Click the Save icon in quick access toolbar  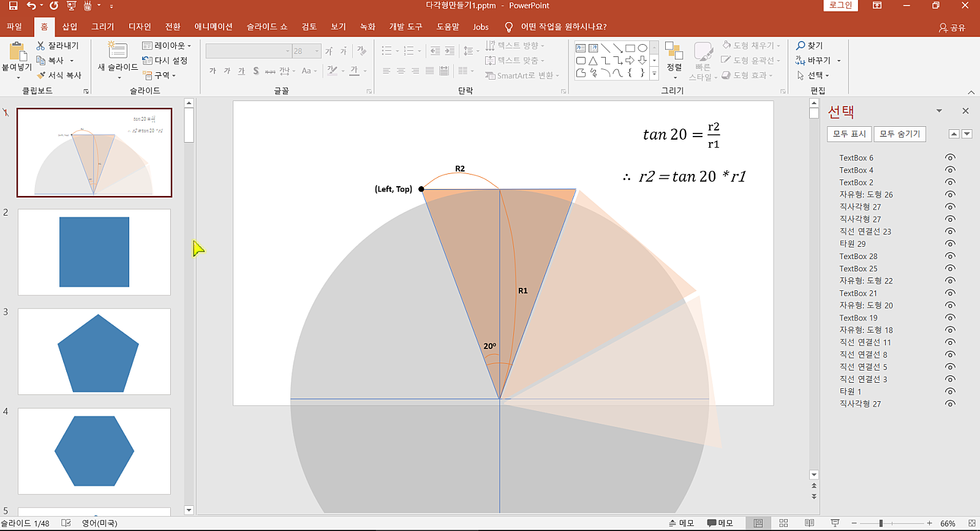13,6
